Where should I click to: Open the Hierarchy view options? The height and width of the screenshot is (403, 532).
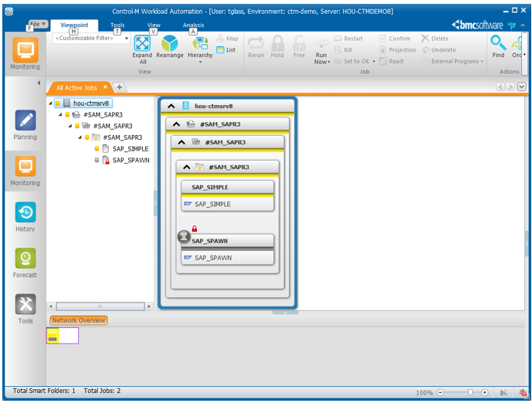point(200,50)
